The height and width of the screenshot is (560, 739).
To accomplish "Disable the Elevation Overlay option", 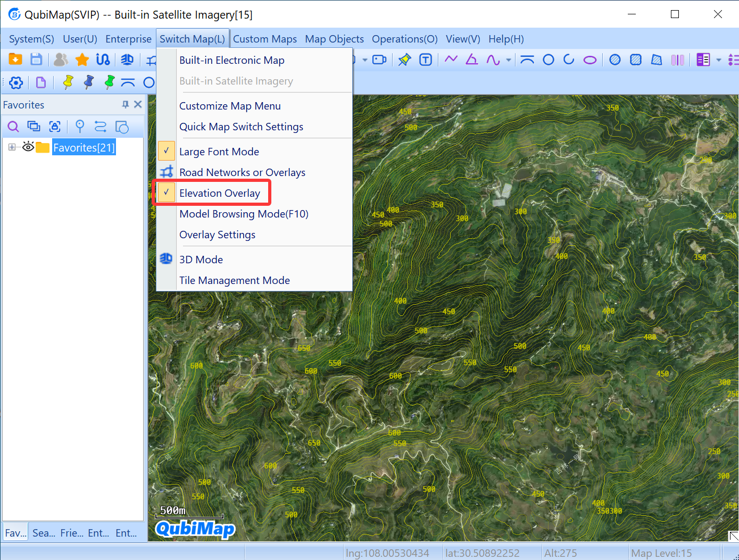I will click(x=167, y=193).
